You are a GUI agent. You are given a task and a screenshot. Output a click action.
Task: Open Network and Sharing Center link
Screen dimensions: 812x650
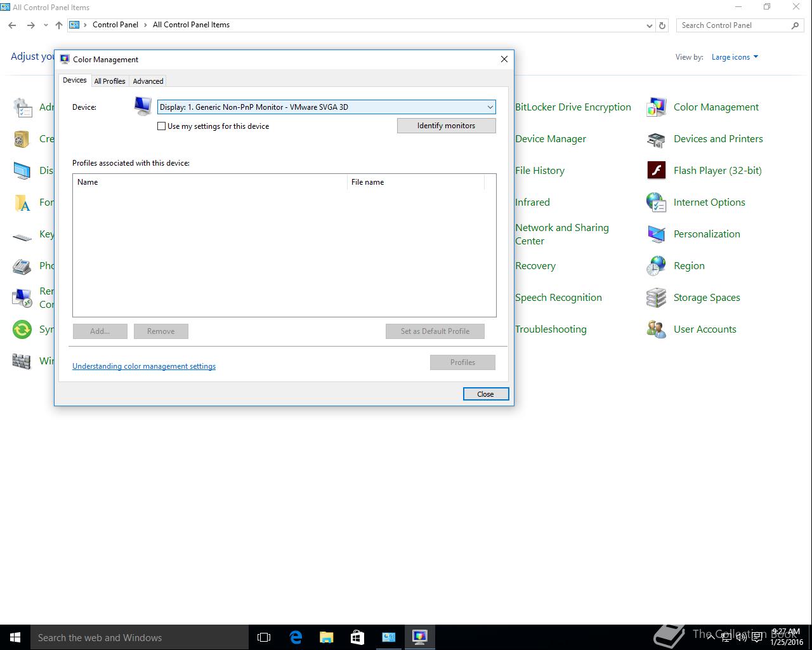pyautogui.click(x=562, y=234)
